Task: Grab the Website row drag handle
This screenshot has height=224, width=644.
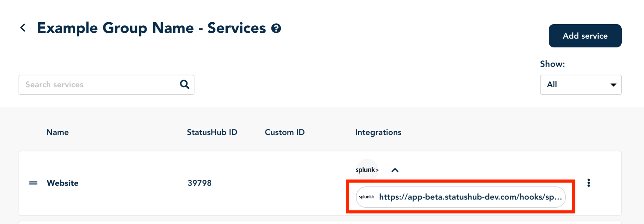Action: 33,183
